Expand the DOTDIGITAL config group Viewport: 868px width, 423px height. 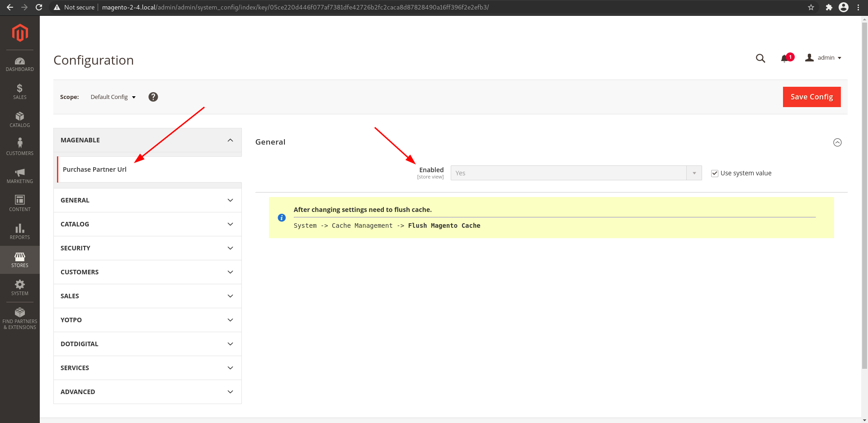tap(147, 344)
